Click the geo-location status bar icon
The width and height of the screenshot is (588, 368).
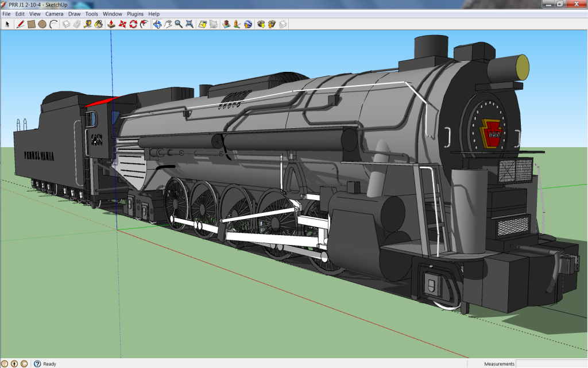[5, 363]
